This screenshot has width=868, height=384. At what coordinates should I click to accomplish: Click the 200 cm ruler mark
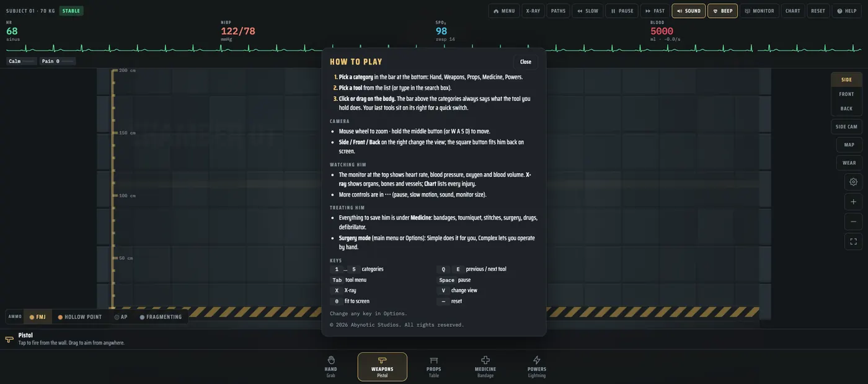click(127, 71)
